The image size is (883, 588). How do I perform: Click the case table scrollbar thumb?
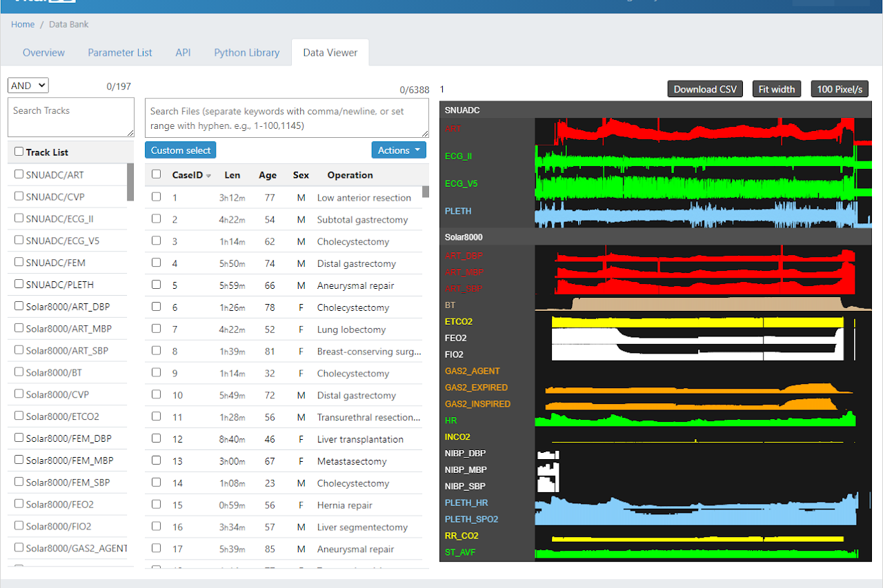426,192
